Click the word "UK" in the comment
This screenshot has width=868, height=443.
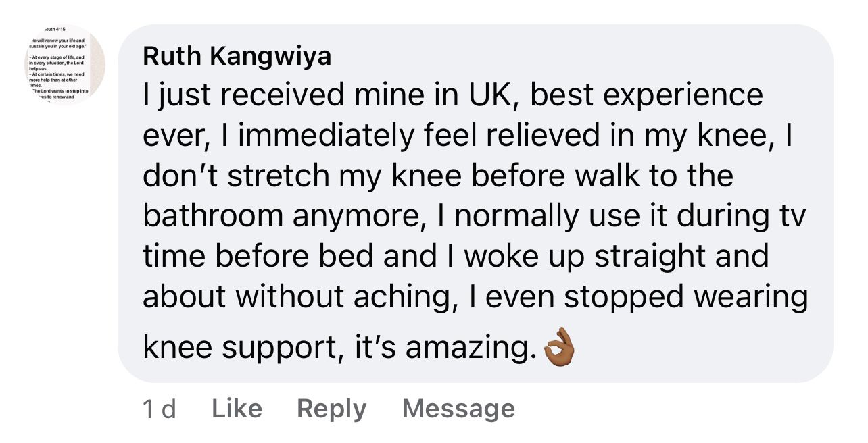click(481, 96)
